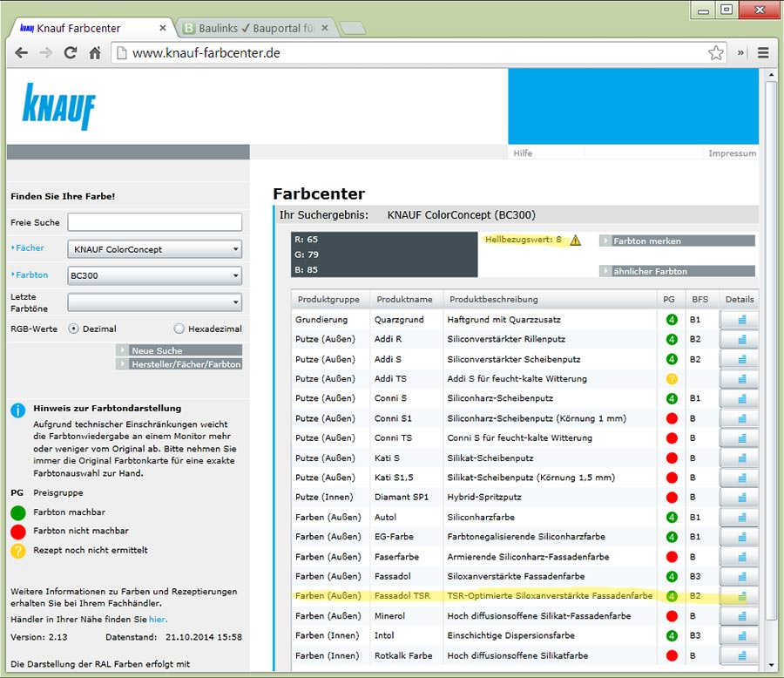Screen dimensions: 784x678
Task: Click the page scrollbar down arrow
Action: click(771, 664)
